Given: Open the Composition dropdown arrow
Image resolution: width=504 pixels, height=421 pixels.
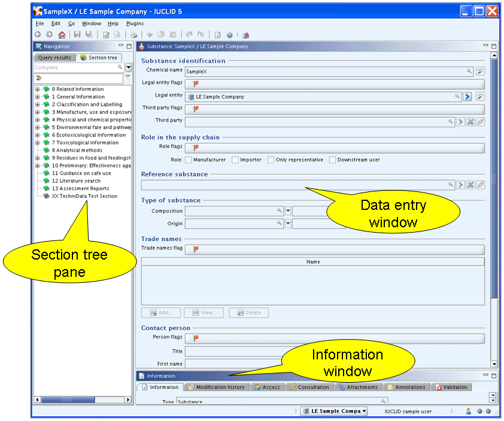Looking at the screenshot, I should (x=288, y=211).
